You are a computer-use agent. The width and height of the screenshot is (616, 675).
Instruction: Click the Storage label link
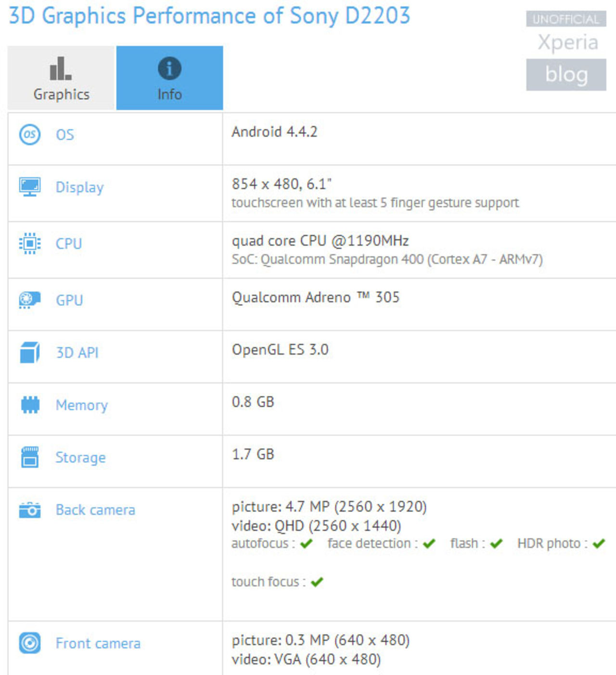coord(80,457)
